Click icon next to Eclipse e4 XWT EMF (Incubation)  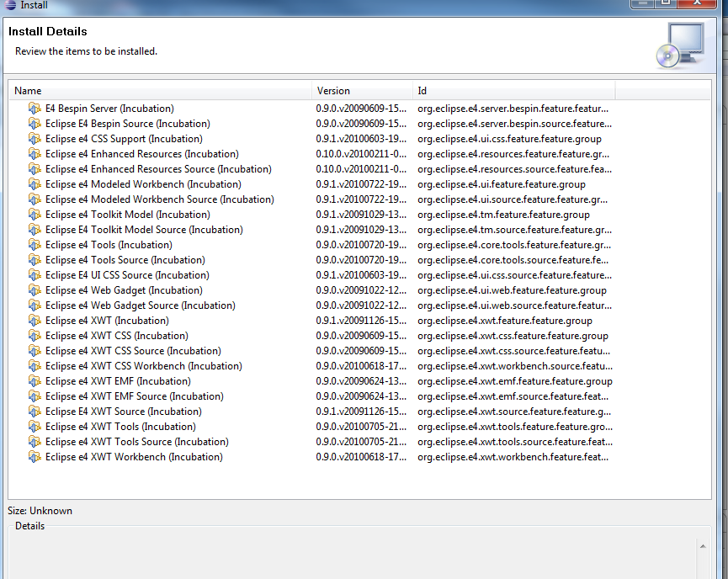coord(35,381)
